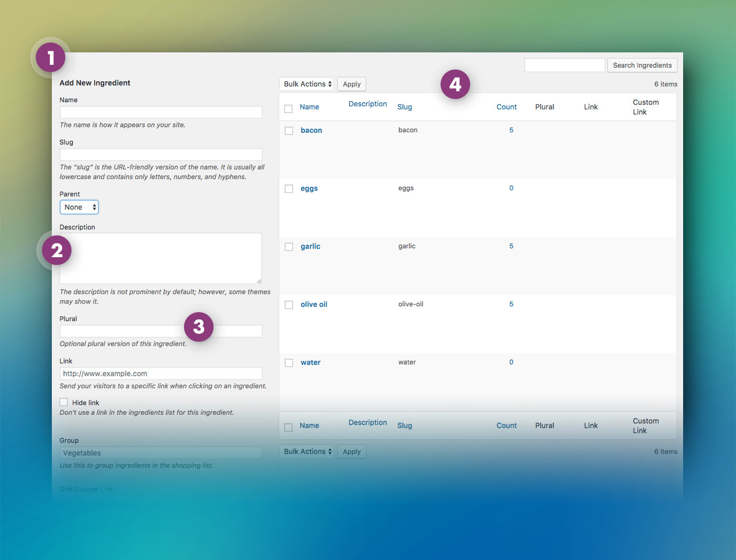Sort by Slug in bottom footer
The image size is (736, 560).
pos(405,426)
